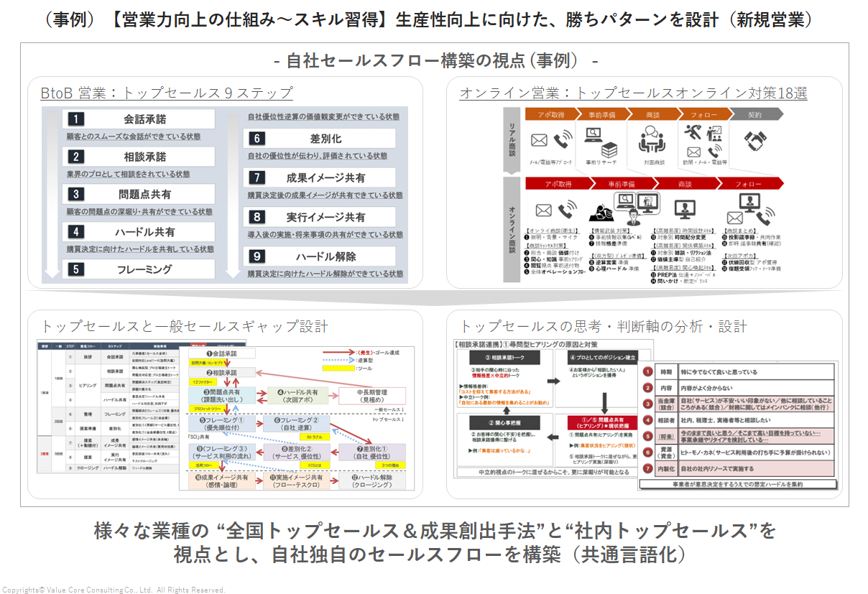Select the gray 契約 process arrow
Image resolution: width=868 pixels, height=594 pixels.
pos(754,114)
